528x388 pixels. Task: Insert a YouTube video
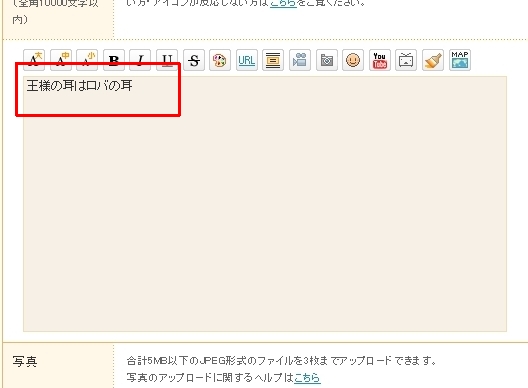[380, 60]
